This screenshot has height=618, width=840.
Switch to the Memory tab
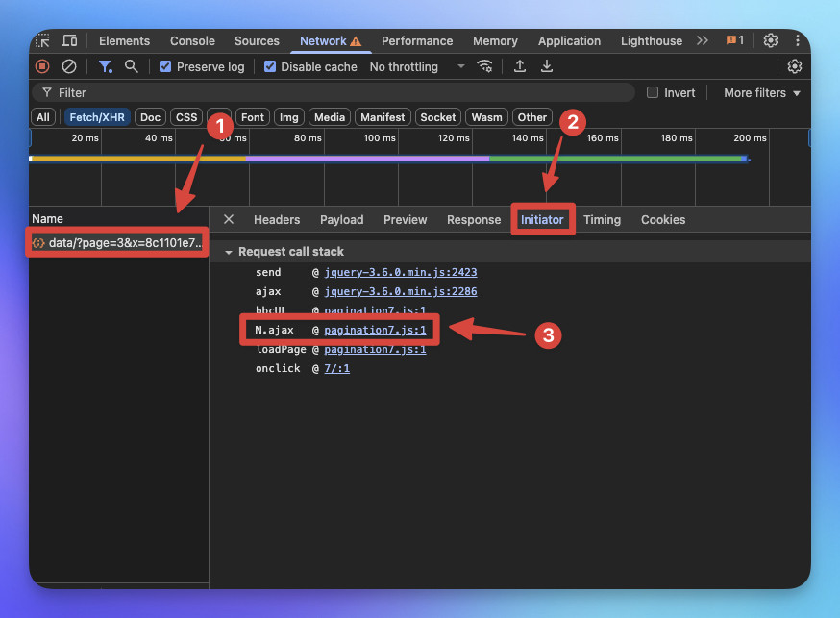click(495, 40)
